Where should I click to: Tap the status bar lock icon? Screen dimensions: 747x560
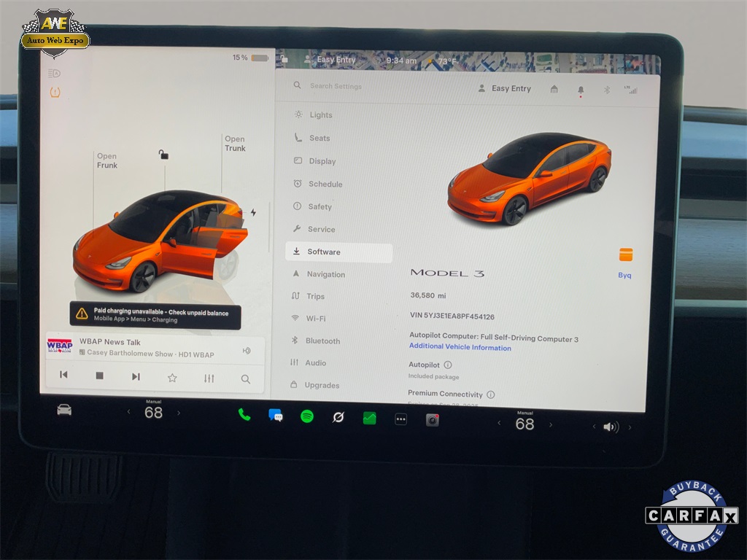click(284, 58)
